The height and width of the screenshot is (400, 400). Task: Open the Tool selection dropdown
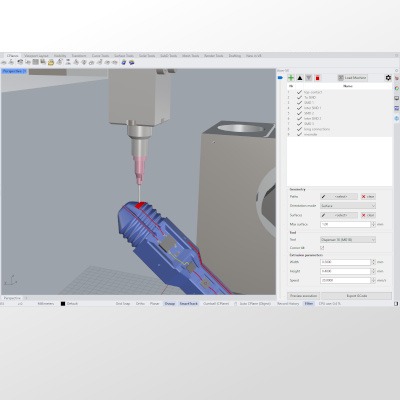pos(348,240)
